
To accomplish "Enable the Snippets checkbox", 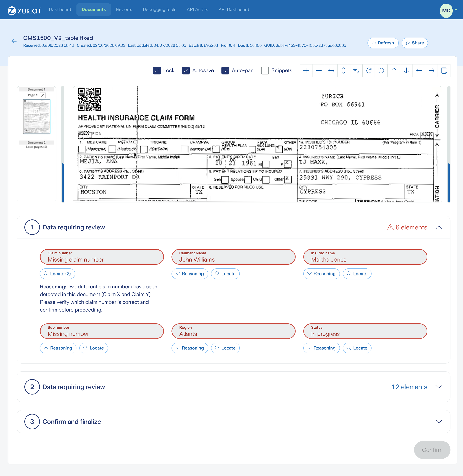I will (265, 71).
